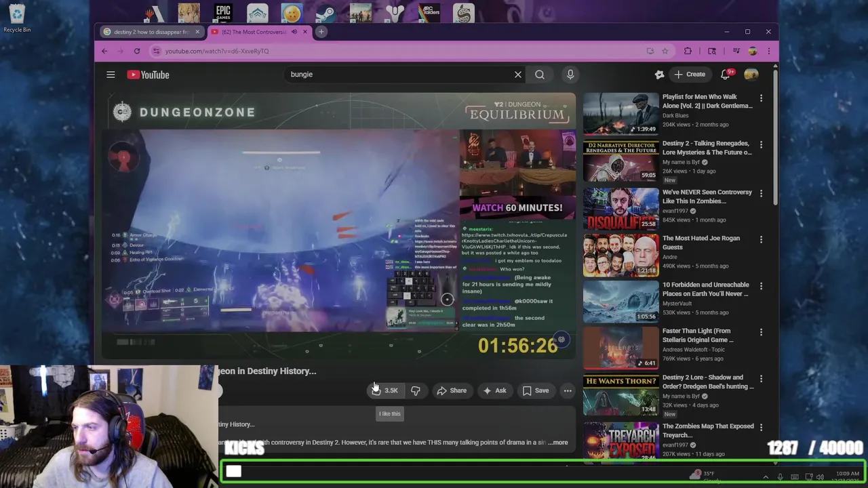Open the browser extensions puzzle icon
The height and width of the screenshot is (488, 868).
point(688,51)
